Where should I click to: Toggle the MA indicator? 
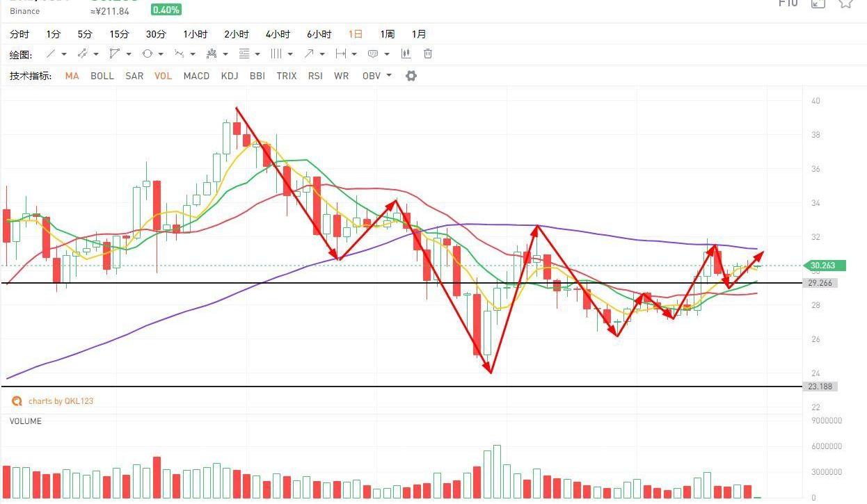point(72,76)
